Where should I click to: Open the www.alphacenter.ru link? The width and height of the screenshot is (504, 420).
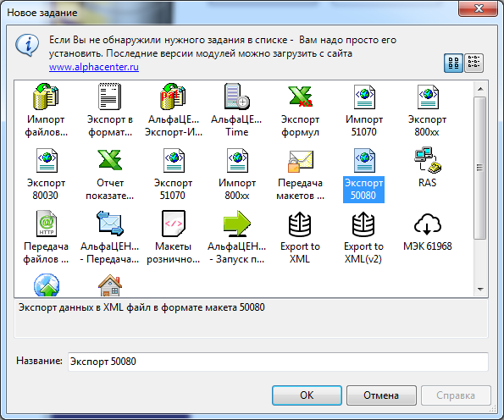point(94,67)
